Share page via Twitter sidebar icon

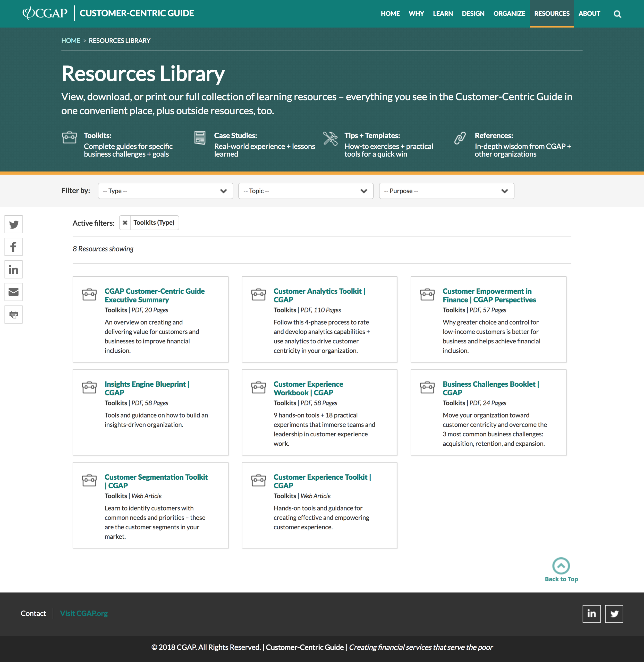click(14, 224)
